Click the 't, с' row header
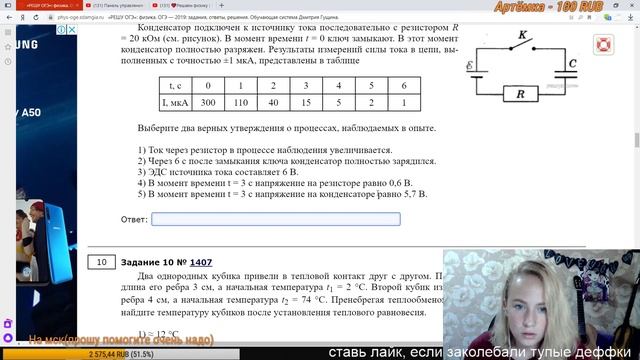Screen dimensions: 640x360 pos(176,86)
